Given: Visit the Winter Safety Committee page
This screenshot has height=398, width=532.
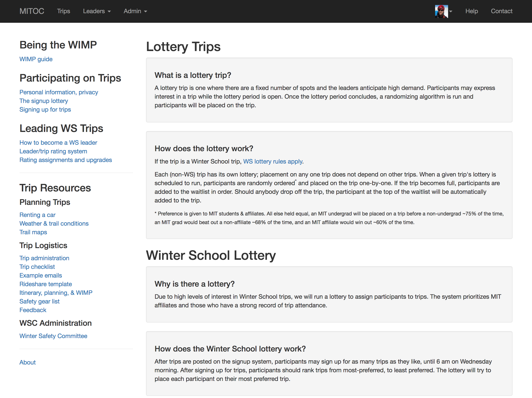Looking at the screenshot, I should click(53, 336).
